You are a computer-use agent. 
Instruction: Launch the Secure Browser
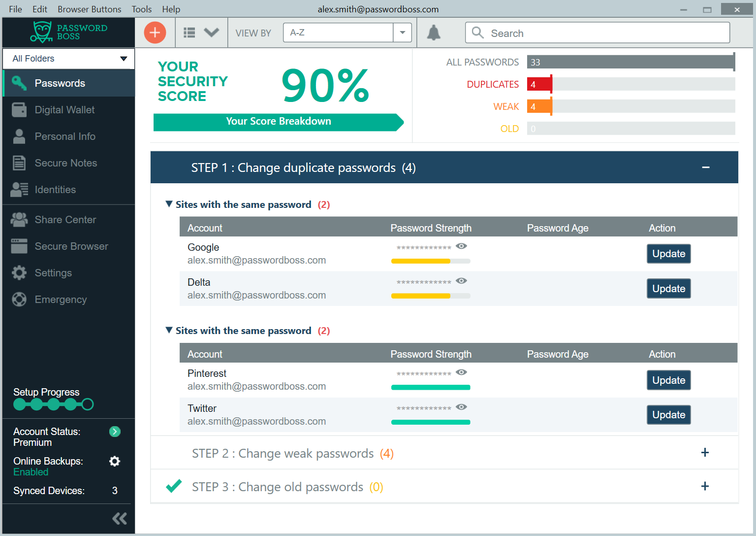point(69,246)
